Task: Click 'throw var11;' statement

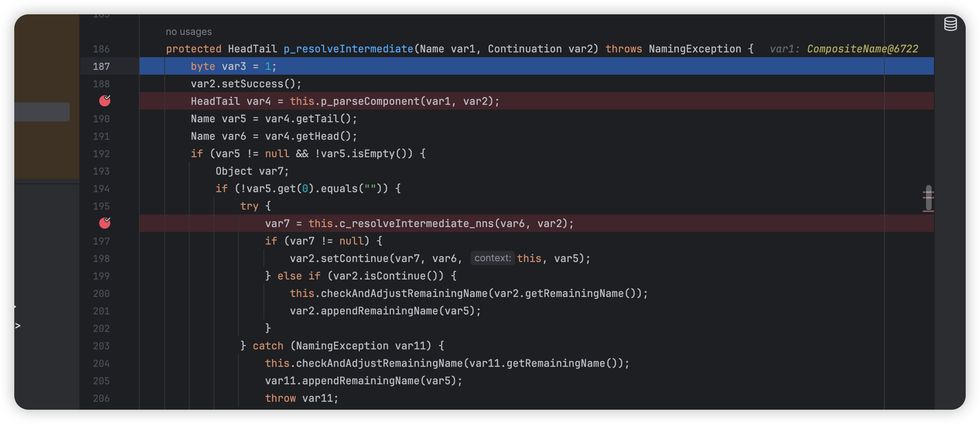Action: (x=302, y=398)
